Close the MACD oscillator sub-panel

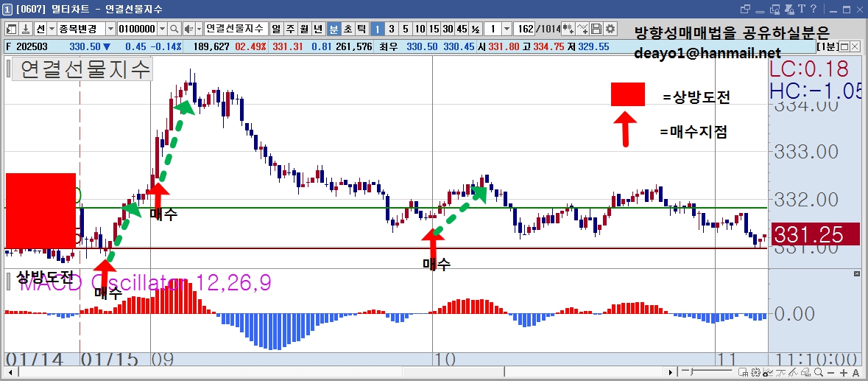click(x=858, y=274)
